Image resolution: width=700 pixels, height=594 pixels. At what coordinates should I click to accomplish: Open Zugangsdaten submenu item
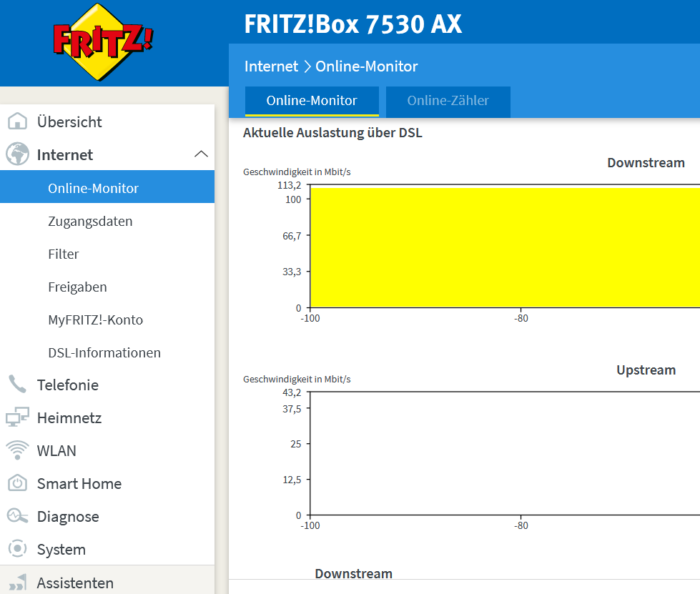pyautogui.click(x=107, y=221)
